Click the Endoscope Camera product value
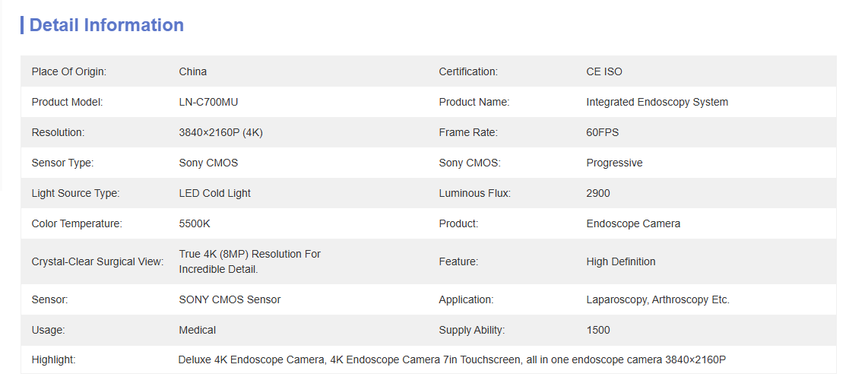The width and height of the screenshot is (868, 380). (633, 223)
